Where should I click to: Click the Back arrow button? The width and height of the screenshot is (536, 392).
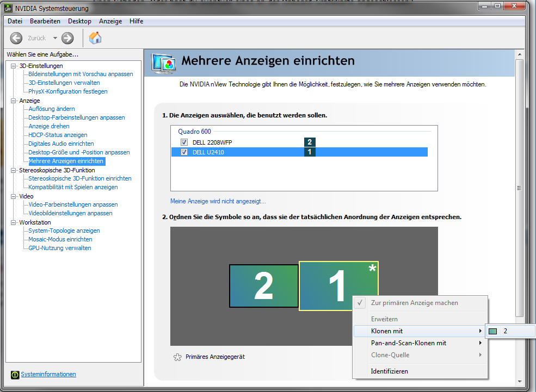16,38
